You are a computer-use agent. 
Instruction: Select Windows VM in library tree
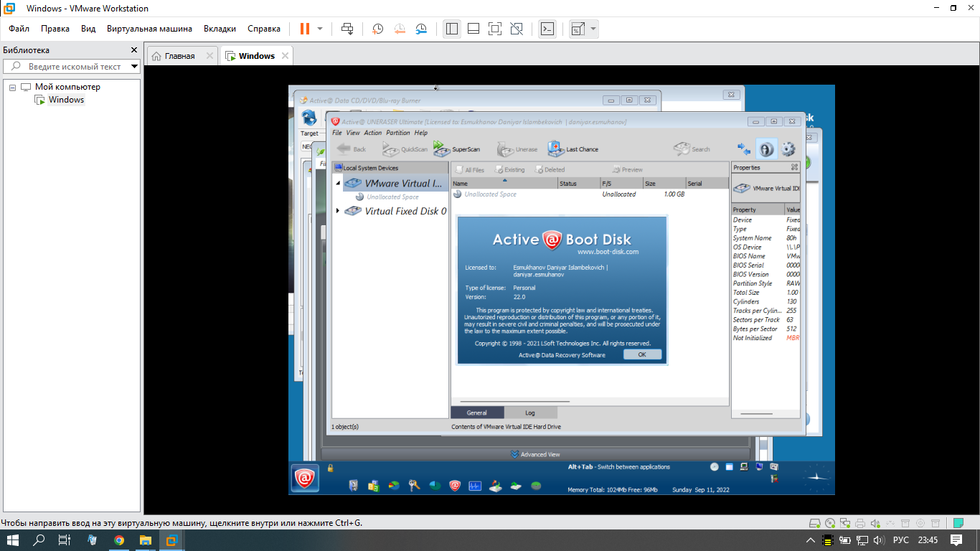coord(66,100)
